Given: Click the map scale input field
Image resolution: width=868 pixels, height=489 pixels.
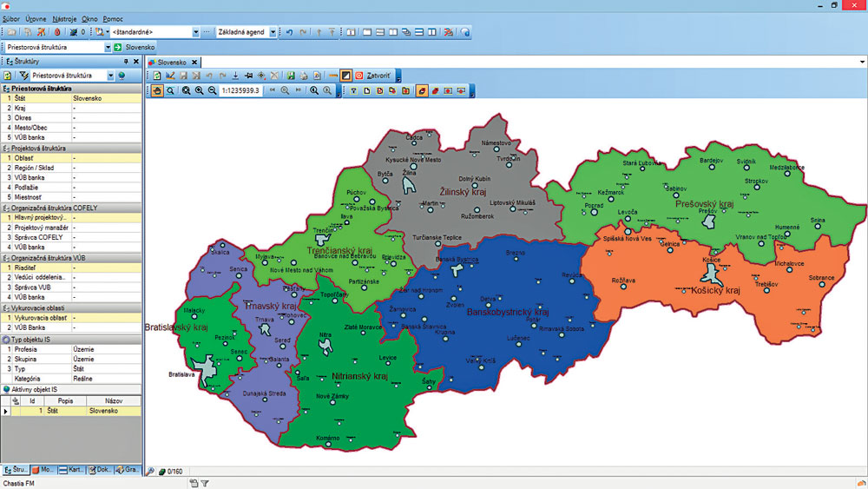Looking at the screenshot, I should tap(241, 90).
